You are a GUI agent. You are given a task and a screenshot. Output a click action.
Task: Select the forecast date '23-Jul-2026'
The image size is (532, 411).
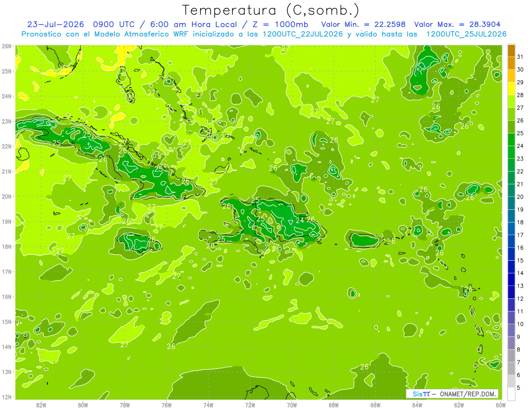[56, 24]
